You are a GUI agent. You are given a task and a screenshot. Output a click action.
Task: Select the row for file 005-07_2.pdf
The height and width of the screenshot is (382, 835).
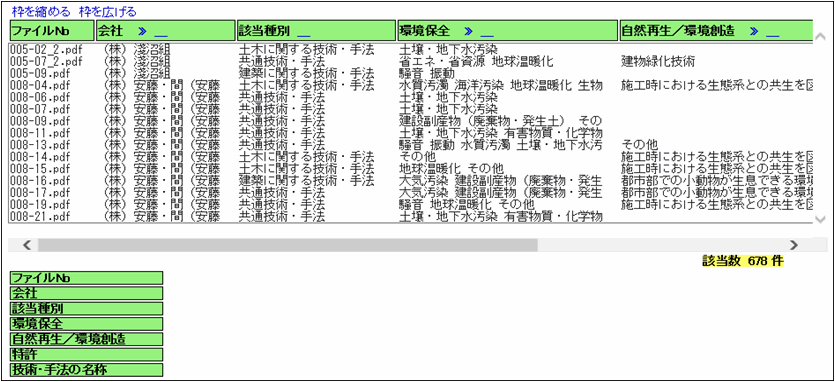411,61
